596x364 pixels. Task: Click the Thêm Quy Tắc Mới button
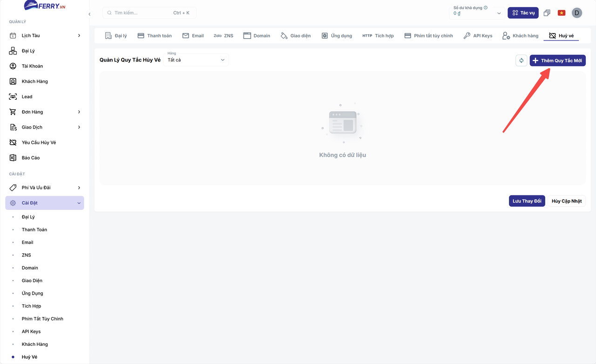[x=557, y=61]
